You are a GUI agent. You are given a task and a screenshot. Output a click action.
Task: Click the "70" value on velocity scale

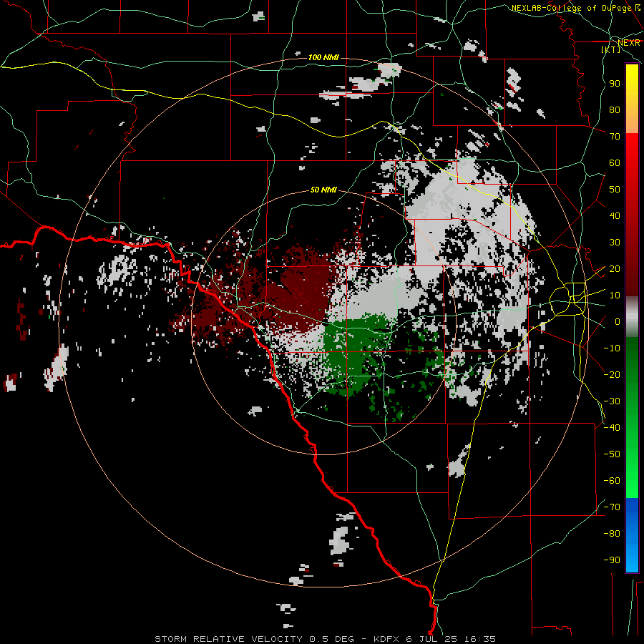(x=615, y=137)
